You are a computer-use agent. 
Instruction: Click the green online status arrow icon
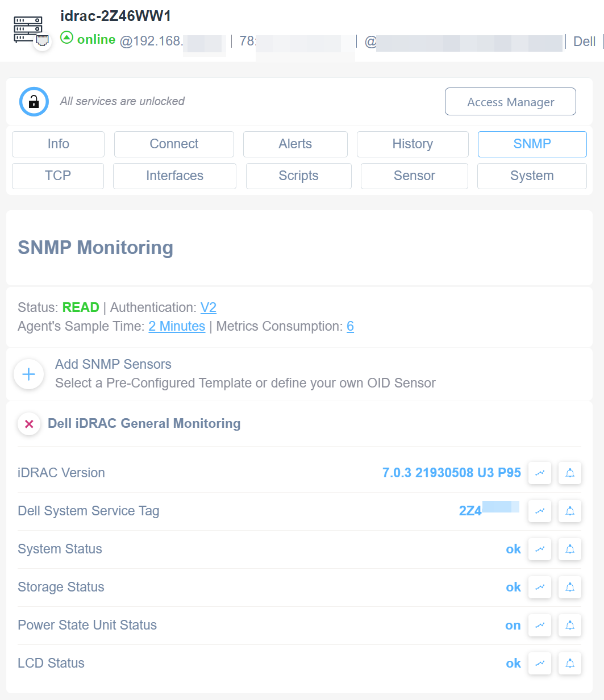[66, 39]
